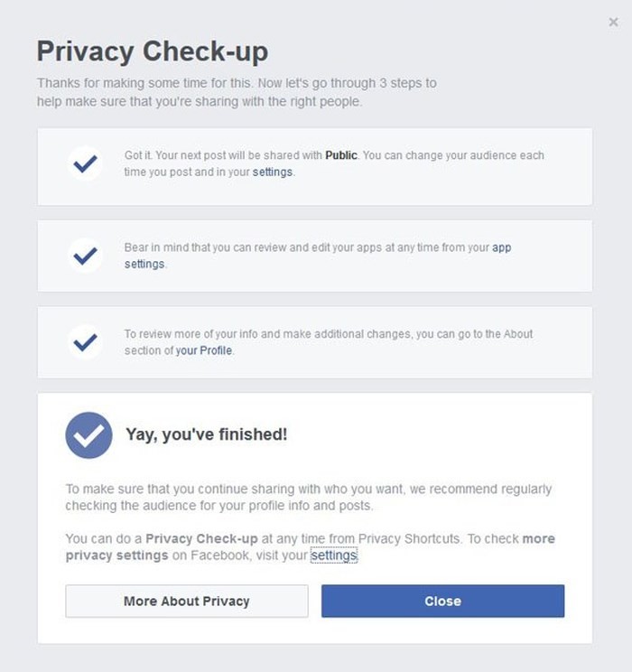The width and height of the screenshot is (632, 672).
Task: Click the bold "more privacy settings" text
Action: point(117,555)
